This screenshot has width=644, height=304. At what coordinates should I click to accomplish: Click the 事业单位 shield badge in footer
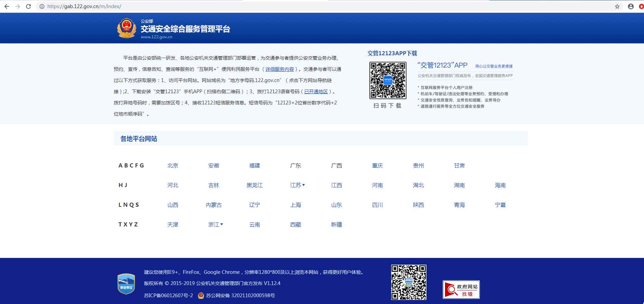coord(126,284)
